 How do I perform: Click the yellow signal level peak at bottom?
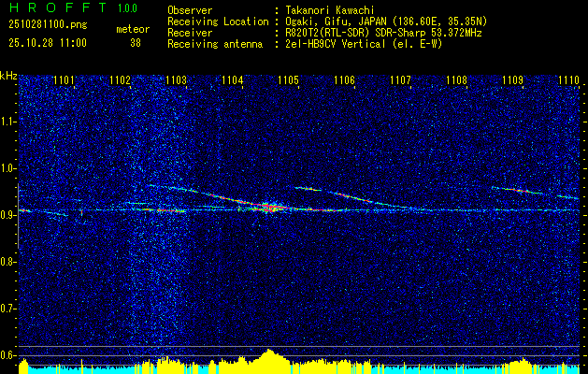pos(268,356)
